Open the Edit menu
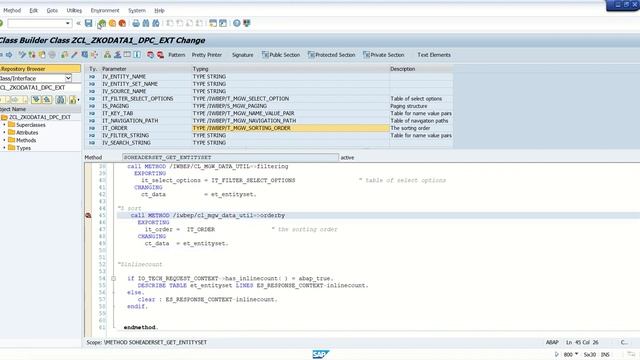640x360 pixels. click(x=33, y=11)
